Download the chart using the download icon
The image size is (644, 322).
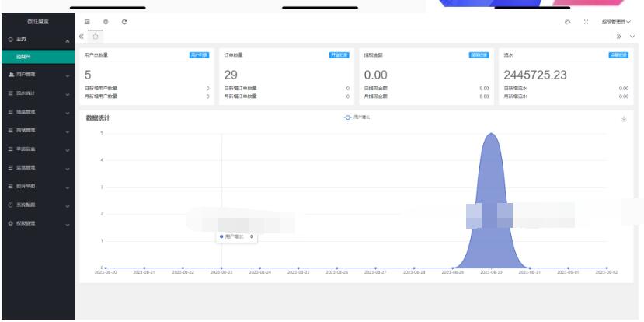(624, 119)
